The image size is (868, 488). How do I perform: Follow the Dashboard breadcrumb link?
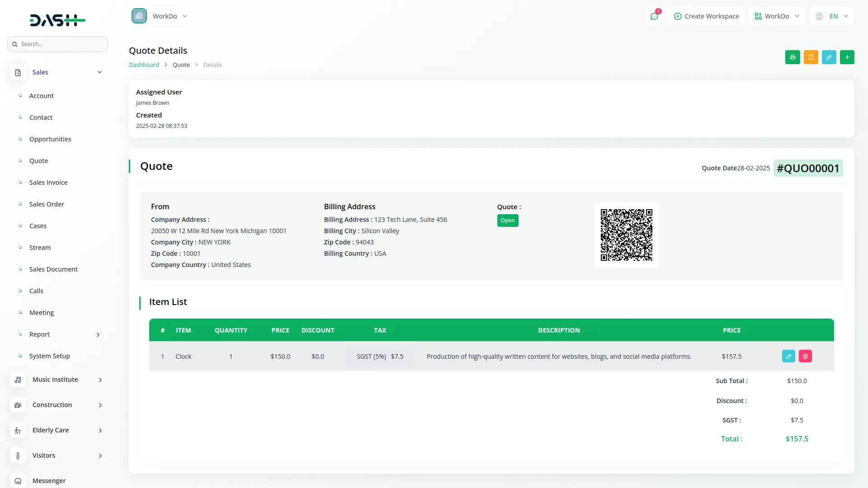144,65
